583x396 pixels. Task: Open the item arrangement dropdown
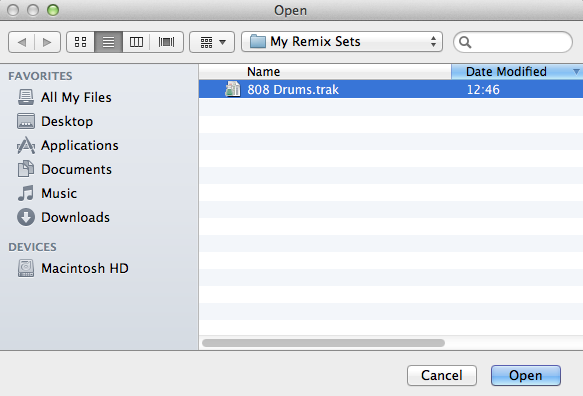pos(212,42)
